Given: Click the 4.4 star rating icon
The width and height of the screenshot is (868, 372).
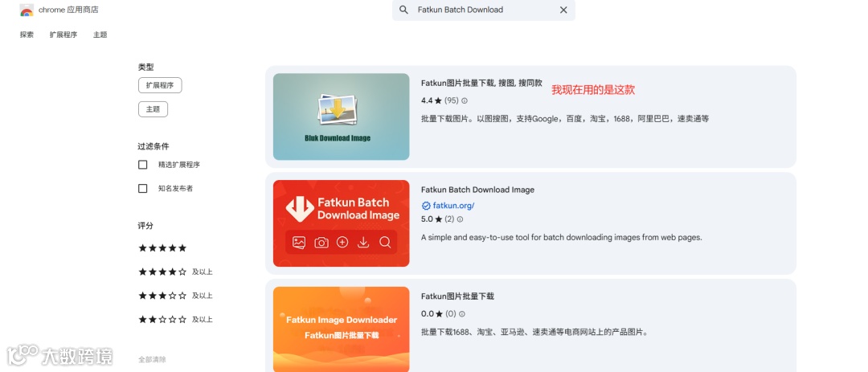Looking at the screenshot, I should tap(439, 100).
